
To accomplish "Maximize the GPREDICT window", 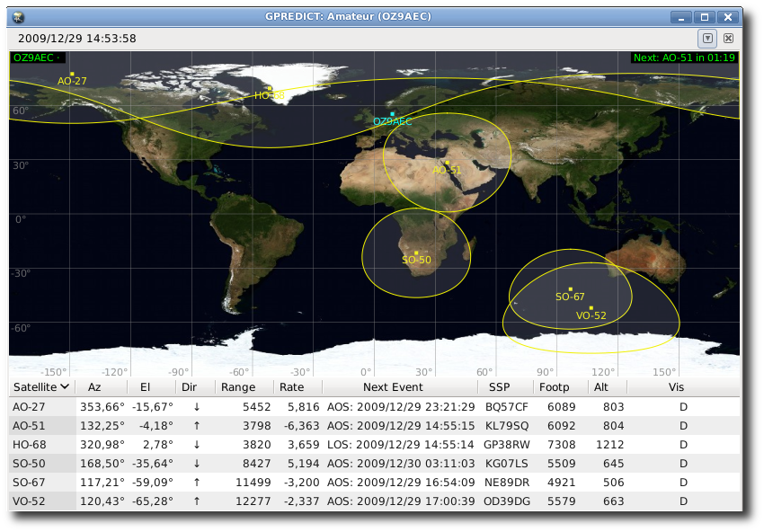I will [705, 18].
